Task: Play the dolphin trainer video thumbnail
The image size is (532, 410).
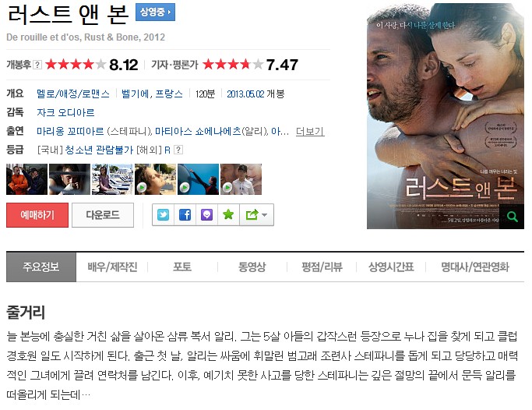Action: coord(198,179)
